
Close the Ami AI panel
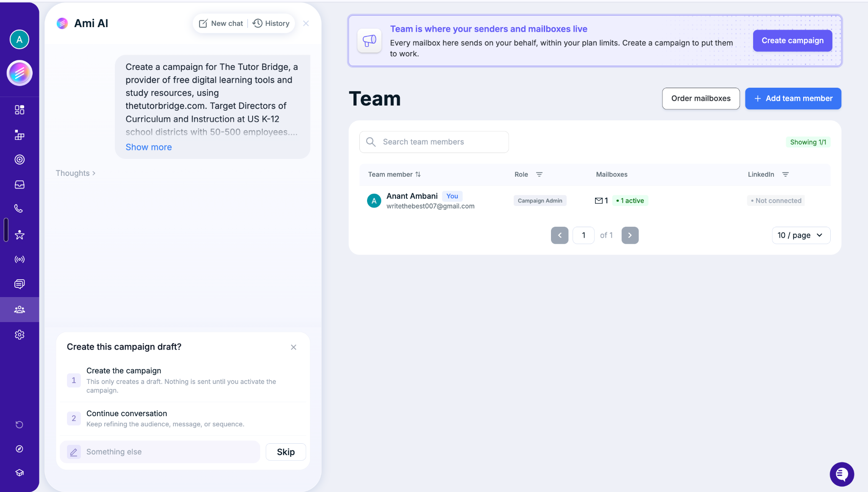pyautogui.click(x=306, y=23)
